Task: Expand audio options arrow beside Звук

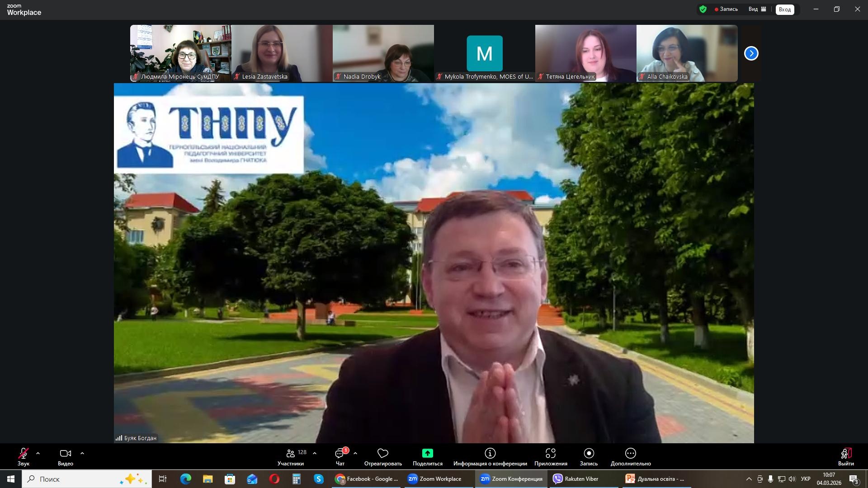Action: coord(38,453)
